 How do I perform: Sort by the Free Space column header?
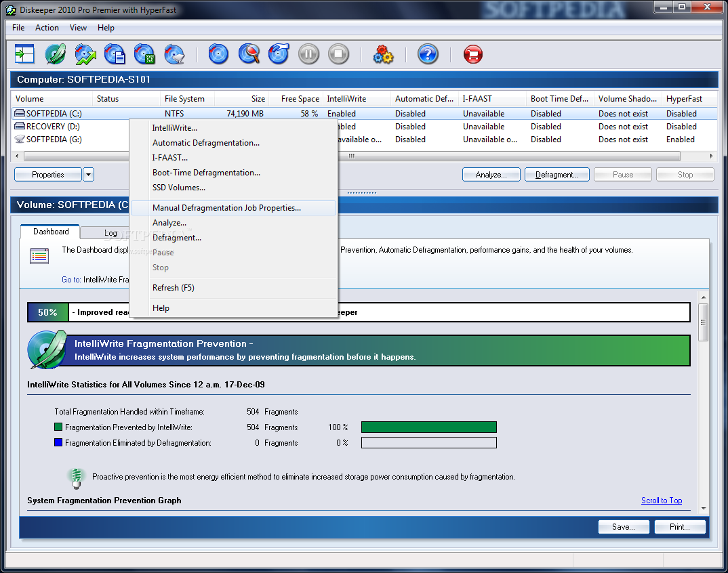[x=296, y=98]
